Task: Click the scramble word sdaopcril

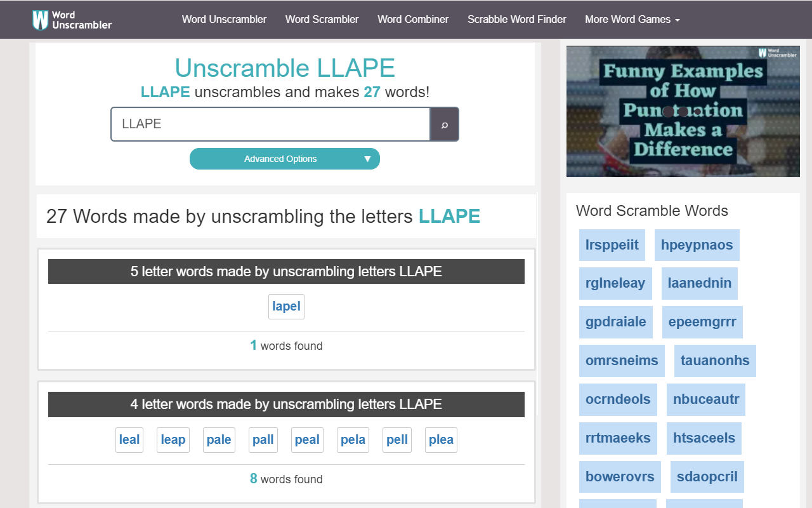Action: pos(707,476)
